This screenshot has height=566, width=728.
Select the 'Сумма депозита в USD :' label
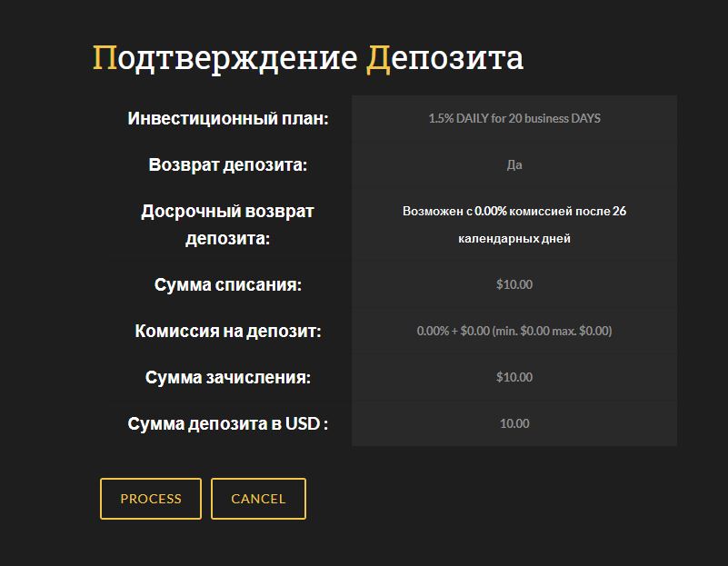[x=228, y=423]
